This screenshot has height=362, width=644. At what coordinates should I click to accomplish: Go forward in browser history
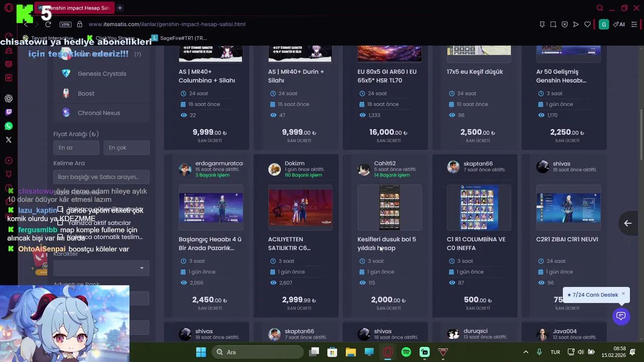(x=36, y=24)
